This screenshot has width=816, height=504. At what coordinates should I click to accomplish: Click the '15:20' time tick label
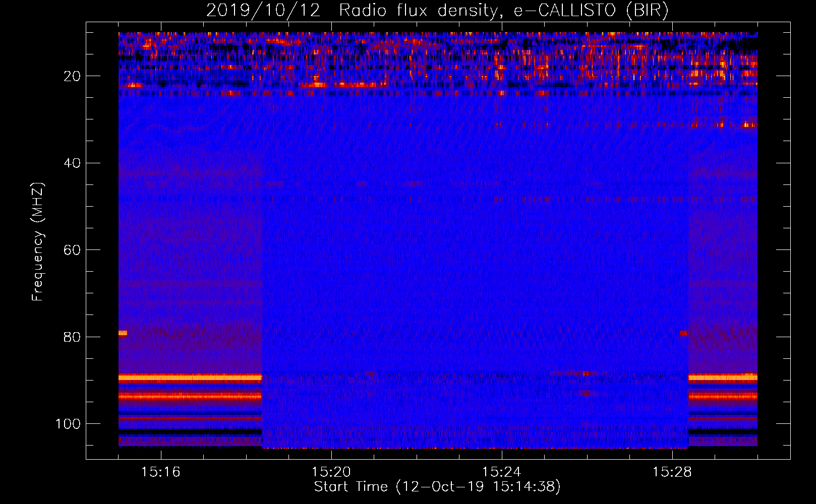(331, 472)
